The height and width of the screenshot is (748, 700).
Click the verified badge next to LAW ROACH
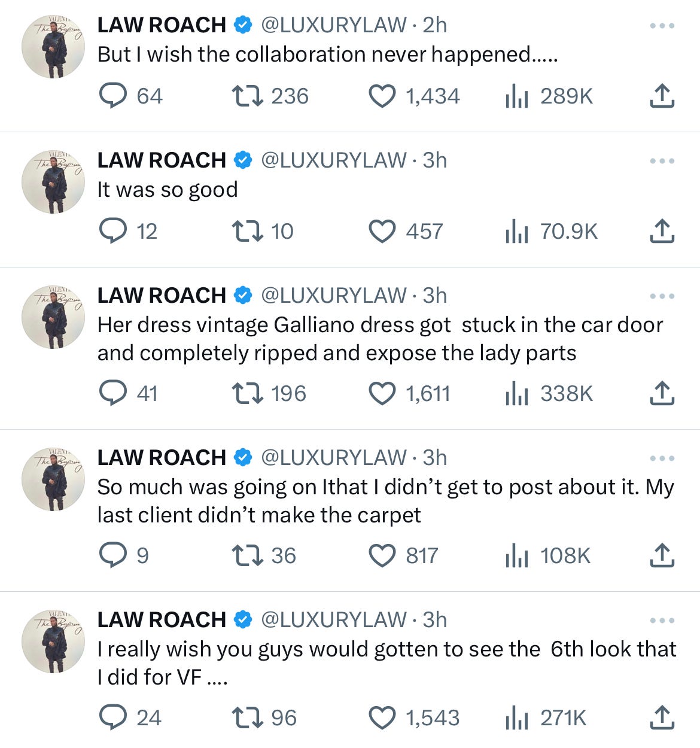(242, 25)
